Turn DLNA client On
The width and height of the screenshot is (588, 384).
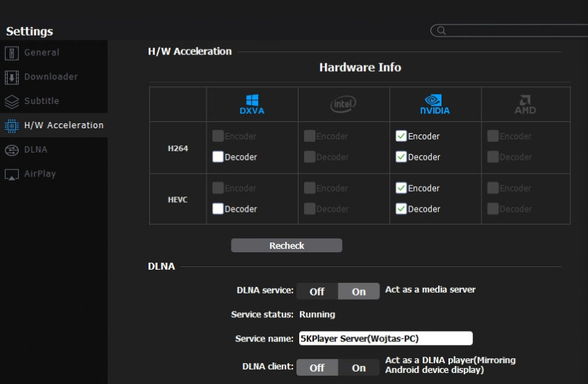(359, 367)
